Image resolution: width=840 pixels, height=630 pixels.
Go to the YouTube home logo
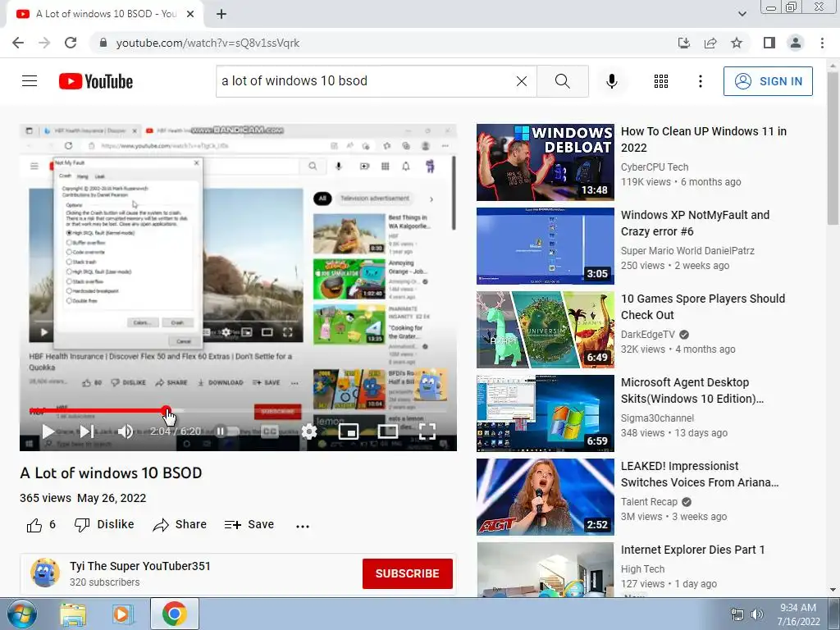tap(96, 81)
